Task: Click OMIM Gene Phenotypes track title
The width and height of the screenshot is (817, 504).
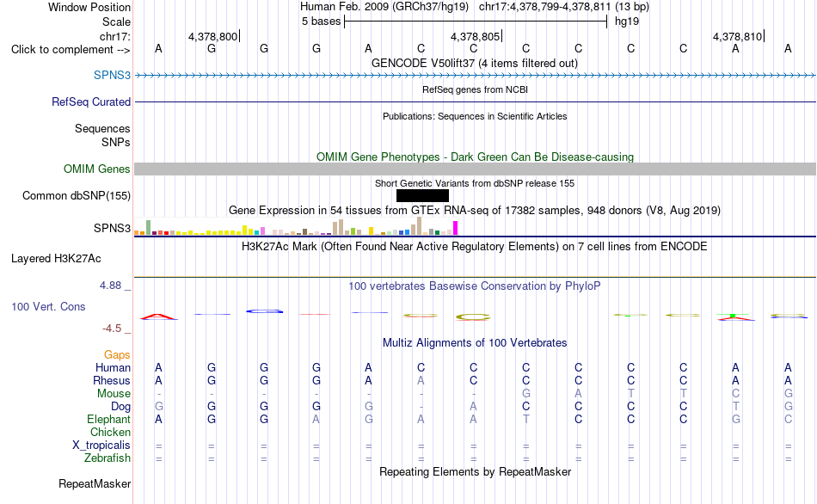Action: 476,157
